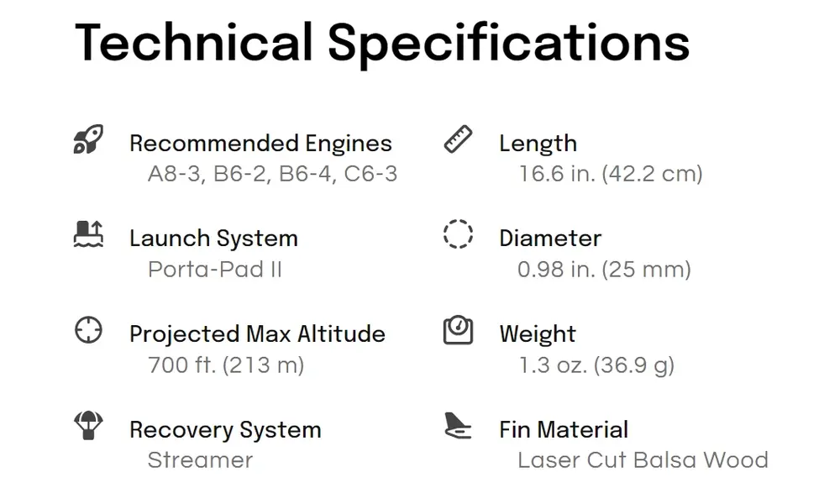Click the fin icon next to Fin Material

pos(458,425)
